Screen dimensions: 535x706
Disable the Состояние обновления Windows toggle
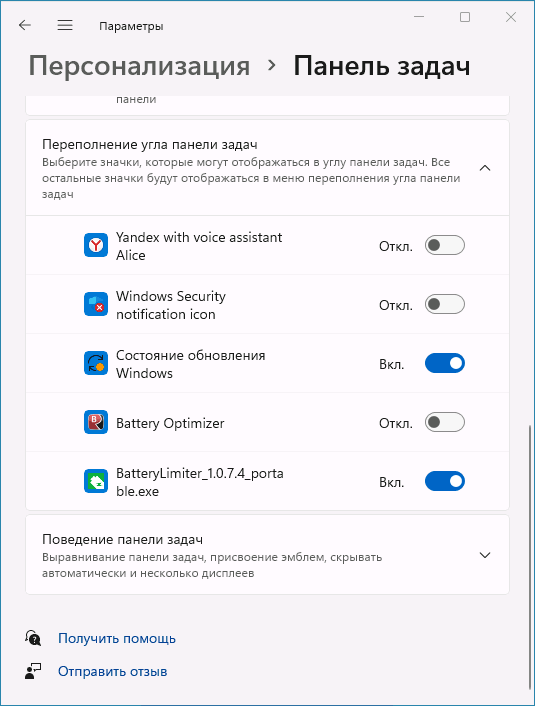click(445, 363)
